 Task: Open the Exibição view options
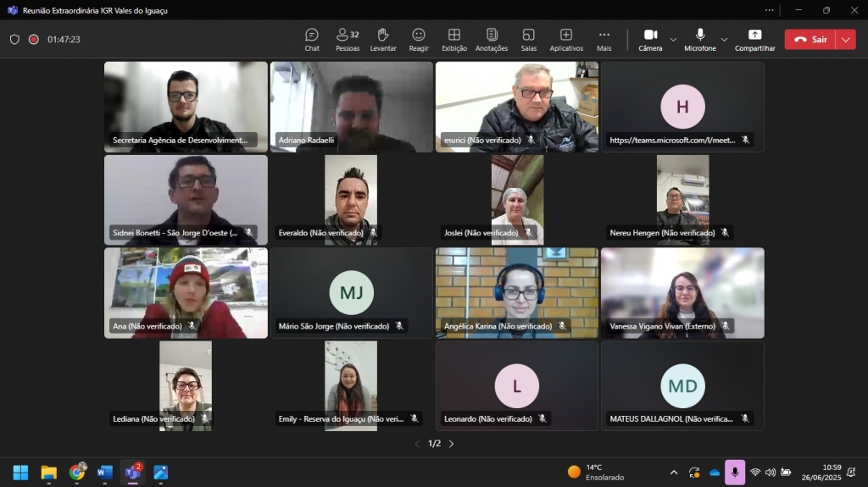[x=454, y=39]
